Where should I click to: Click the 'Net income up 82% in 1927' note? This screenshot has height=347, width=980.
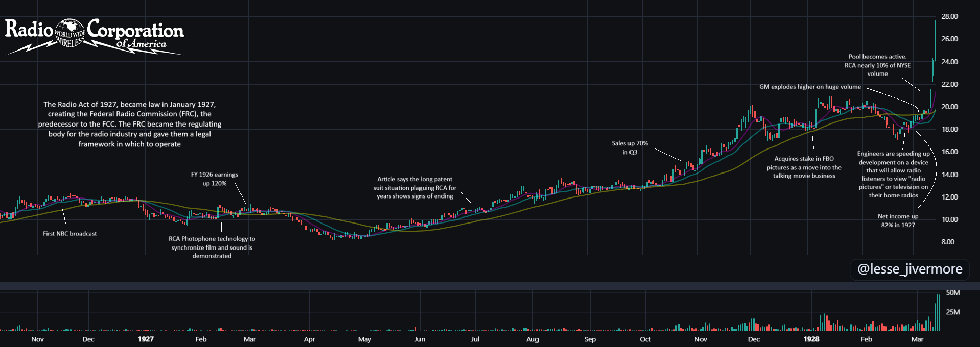tap(898, 220)
